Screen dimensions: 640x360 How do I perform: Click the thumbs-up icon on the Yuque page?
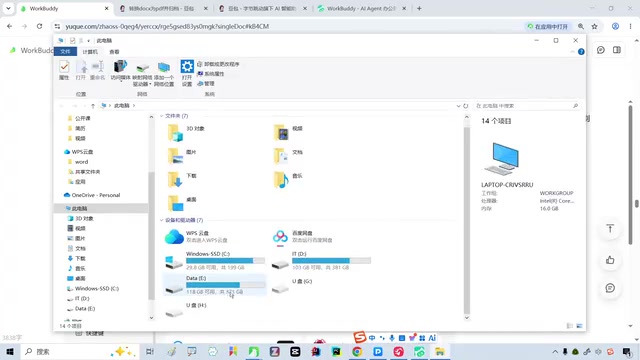(610, 260)
